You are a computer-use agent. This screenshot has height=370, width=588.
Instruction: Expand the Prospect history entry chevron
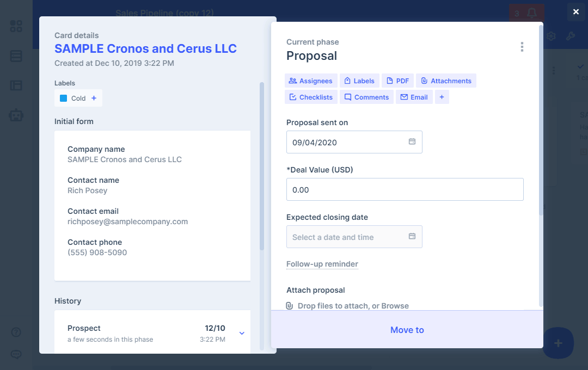pos(242,333)
